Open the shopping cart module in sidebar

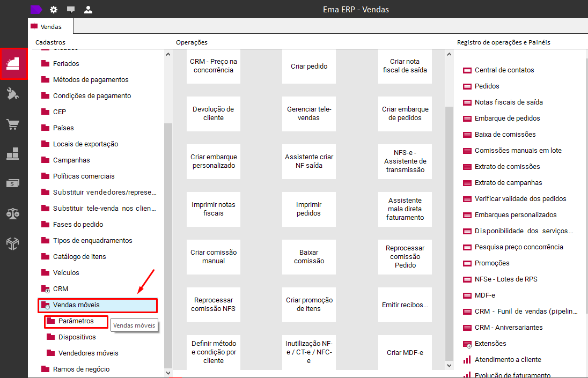(x=13, y=124)
